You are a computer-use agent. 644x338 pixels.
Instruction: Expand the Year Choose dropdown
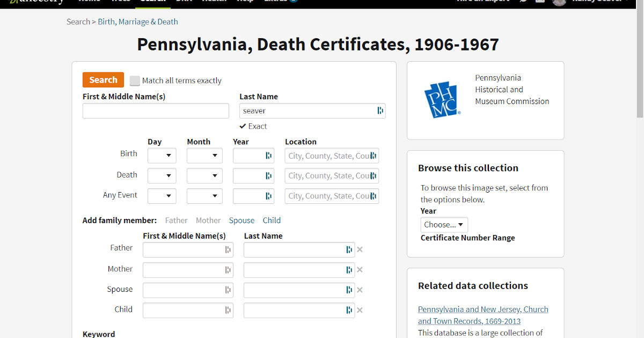click(x=444, y=225)
